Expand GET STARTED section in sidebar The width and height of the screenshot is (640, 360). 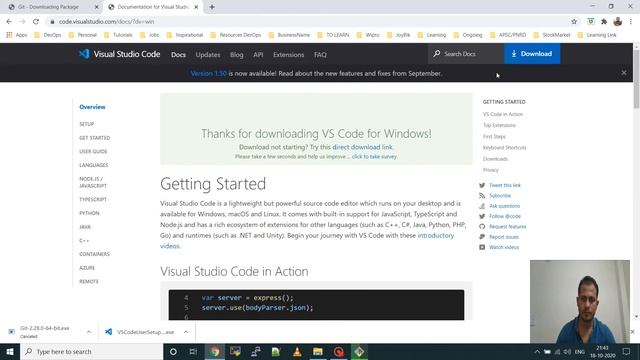point(95,138)
